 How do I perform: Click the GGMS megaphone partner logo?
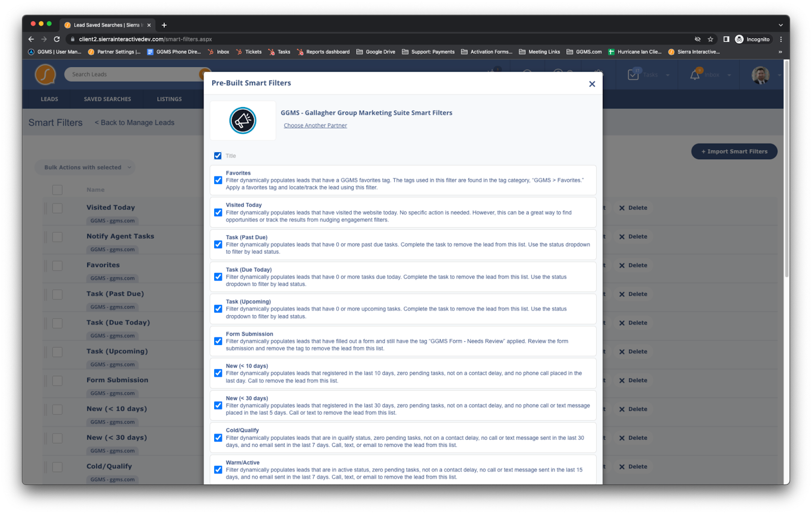pos(243,121)
